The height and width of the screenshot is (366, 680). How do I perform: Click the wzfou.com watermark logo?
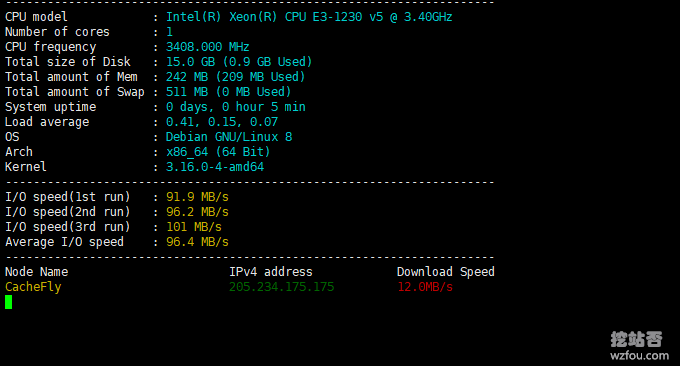[638, 346]
